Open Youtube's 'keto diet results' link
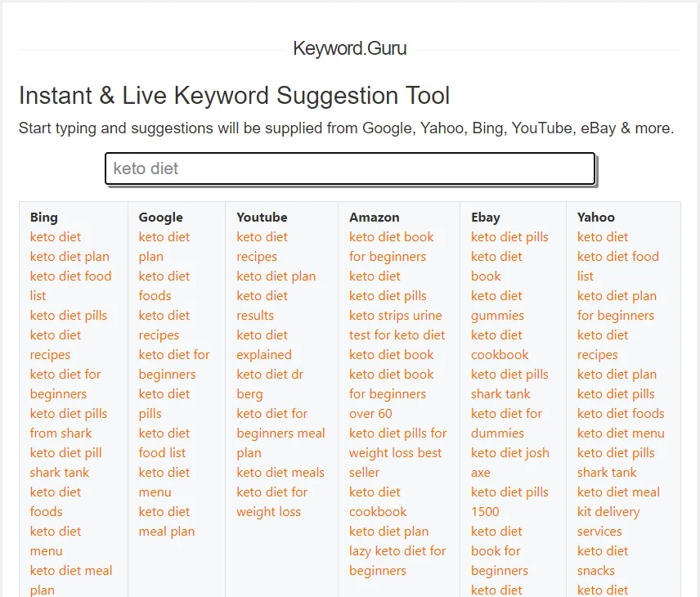 (262, 305)
